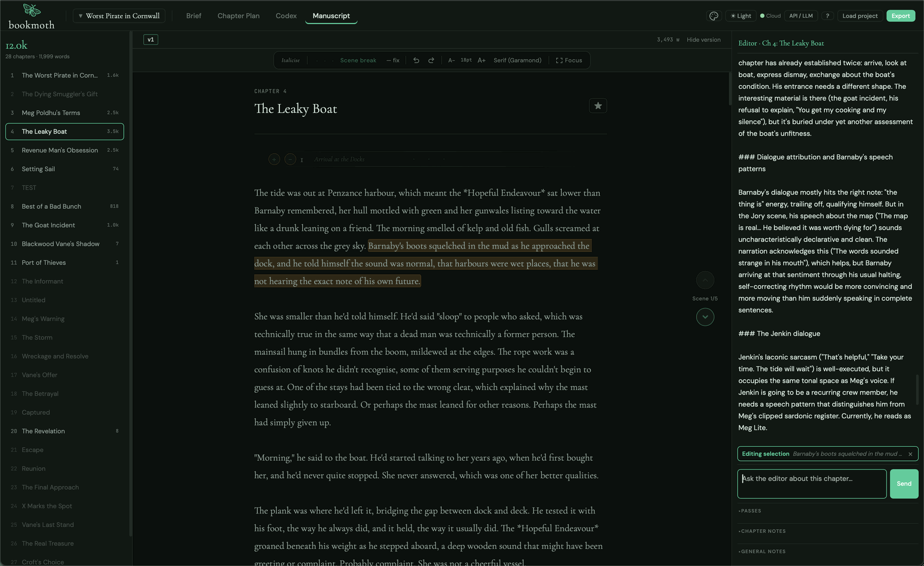Open chapter Best of a Bad Bunch
This screenshot has height=566, width=924.
65,207
